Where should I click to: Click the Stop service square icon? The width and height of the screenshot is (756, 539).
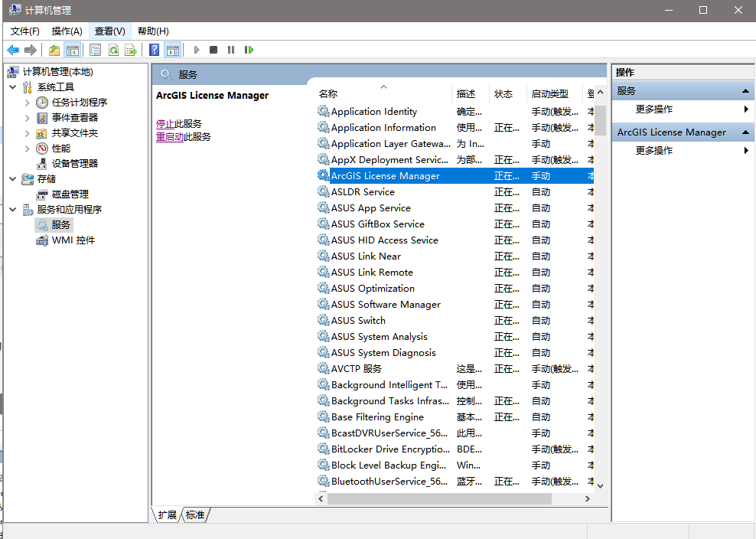pyautogui.click(x=213, y=50)
